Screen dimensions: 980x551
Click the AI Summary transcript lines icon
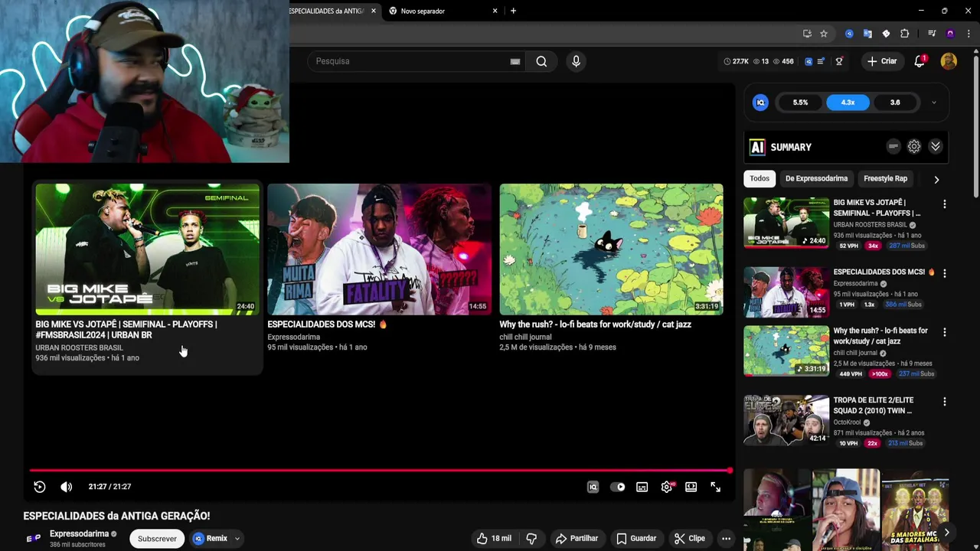(x=893, y=147)
